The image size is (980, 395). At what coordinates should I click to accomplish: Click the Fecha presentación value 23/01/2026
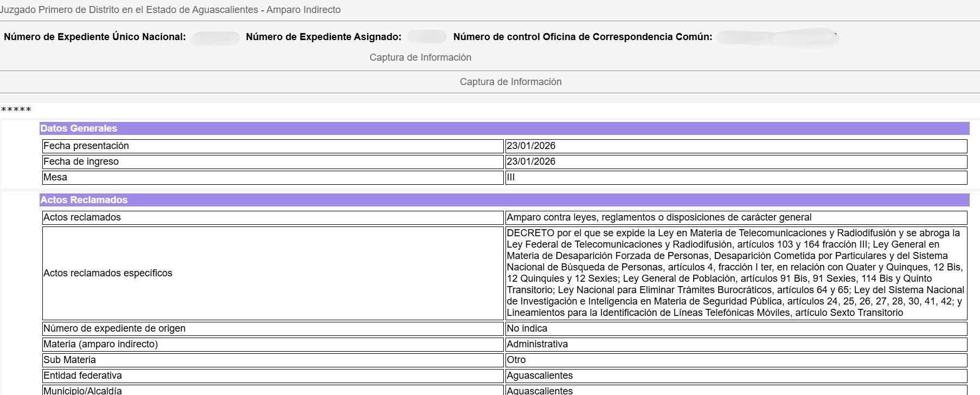(736, 146)
